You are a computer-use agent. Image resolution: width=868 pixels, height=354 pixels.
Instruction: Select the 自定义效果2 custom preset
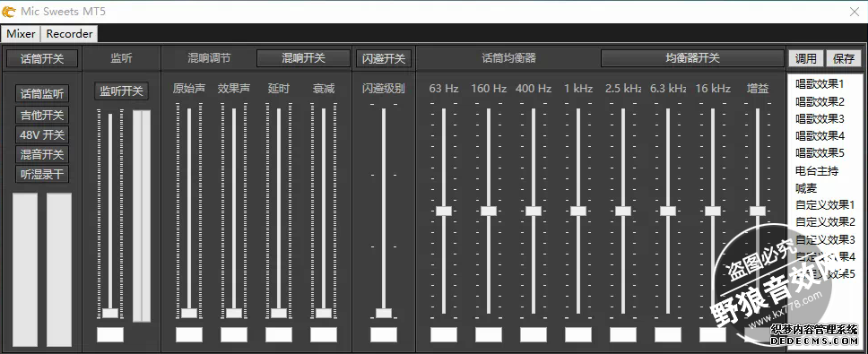(824, 222)
